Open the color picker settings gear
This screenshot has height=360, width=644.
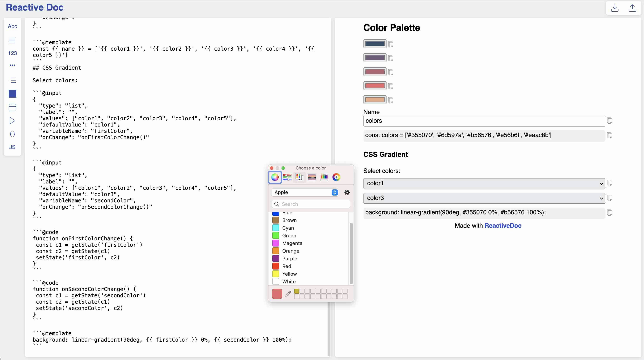347,192
